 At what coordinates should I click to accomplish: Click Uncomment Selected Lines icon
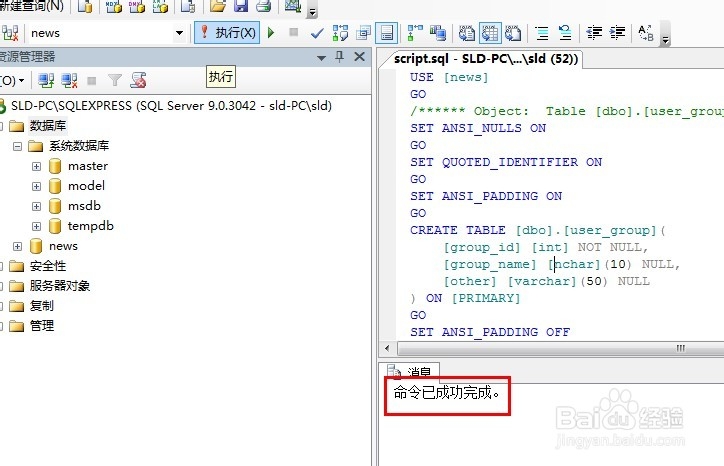[565, 33]
